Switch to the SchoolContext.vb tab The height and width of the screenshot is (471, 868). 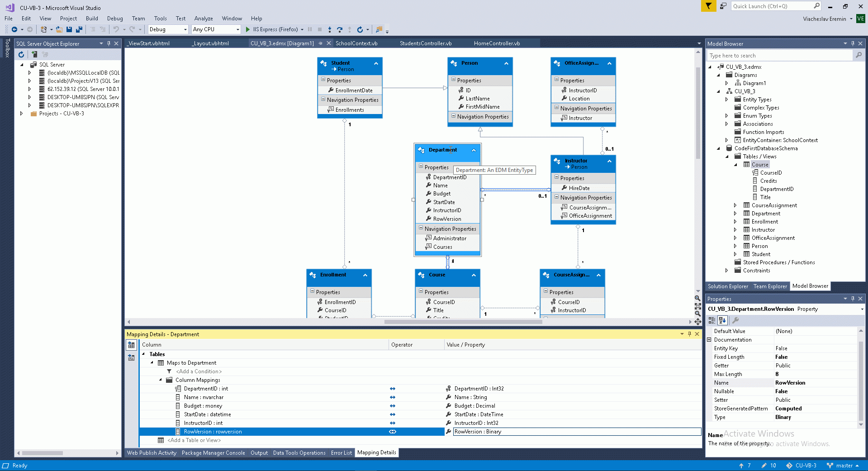pos(356,43)
